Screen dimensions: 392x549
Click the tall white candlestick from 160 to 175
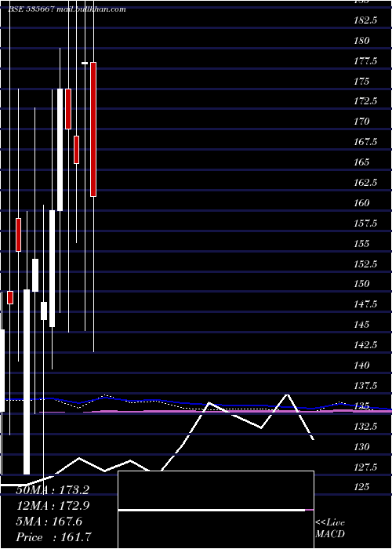(60, 150)
